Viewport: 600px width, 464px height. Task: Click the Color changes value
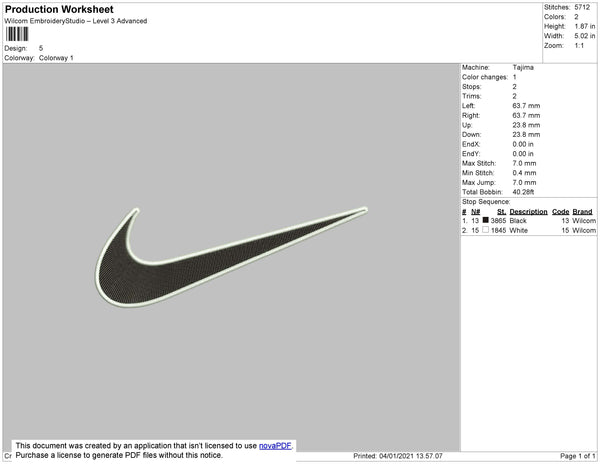514,77
